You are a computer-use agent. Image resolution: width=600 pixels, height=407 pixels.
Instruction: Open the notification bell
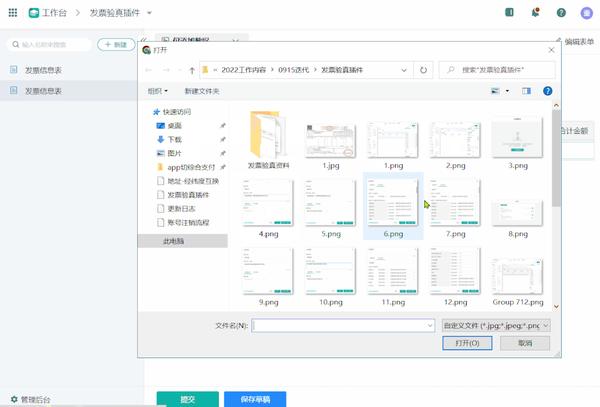(535, 12)
